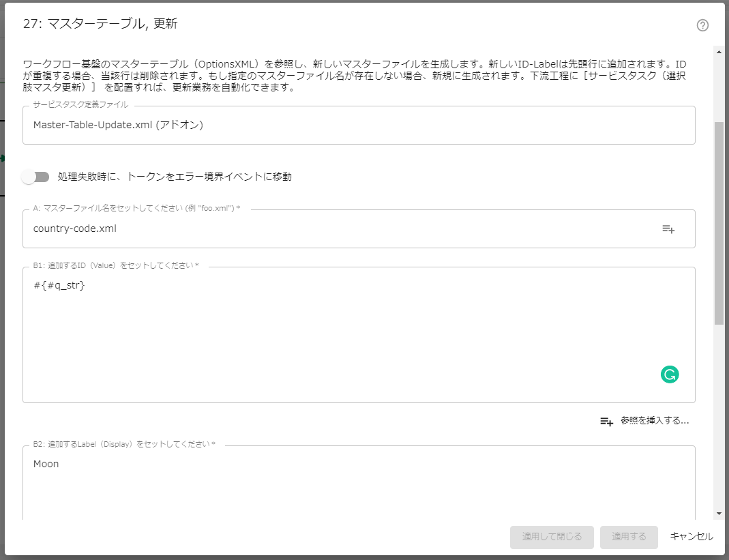The height and width of the screenshot is (560, 729).
Task: Click the scrollbar up arrow
Action: (719, 52)
